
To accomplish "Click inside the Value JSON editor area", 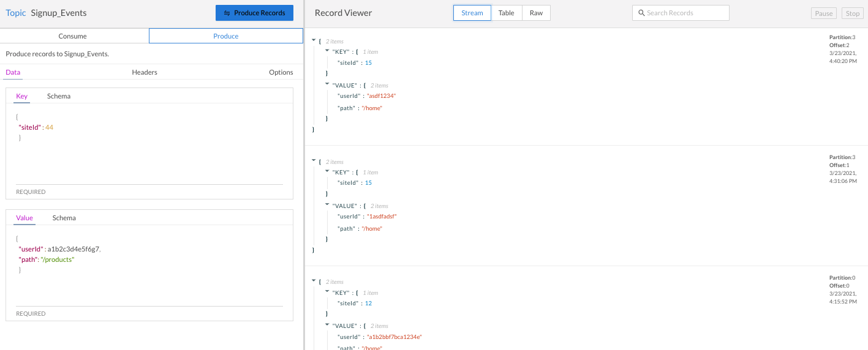I will (x=149, y=268).
